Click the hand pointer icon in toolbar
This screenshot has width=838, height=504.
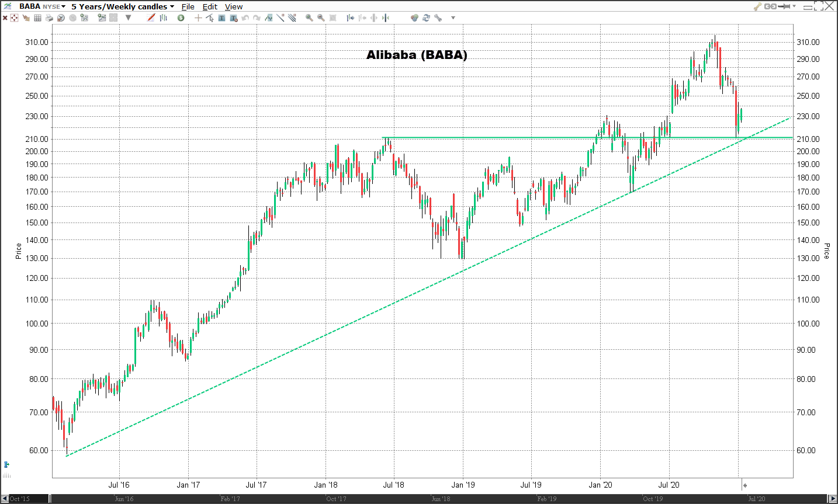point(26,18)
